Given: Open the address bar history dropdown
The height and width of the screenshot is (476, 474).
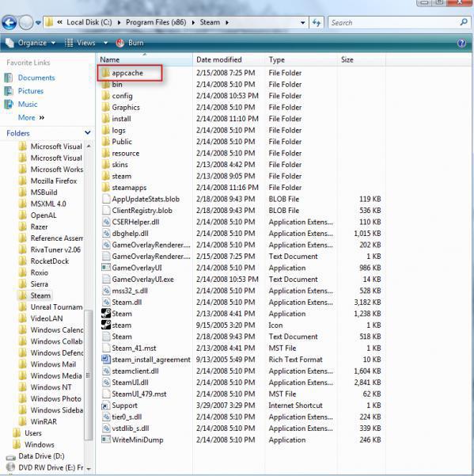Looking at the screenshot, I should point(302,23).
